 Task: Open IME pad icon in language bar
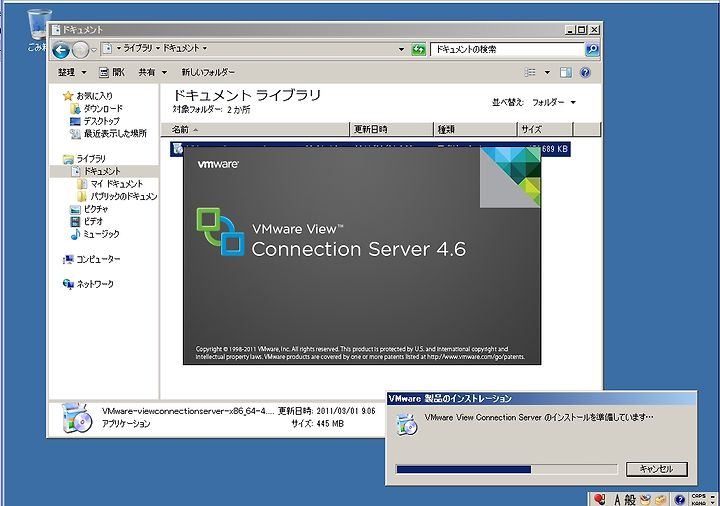(646, 500)
